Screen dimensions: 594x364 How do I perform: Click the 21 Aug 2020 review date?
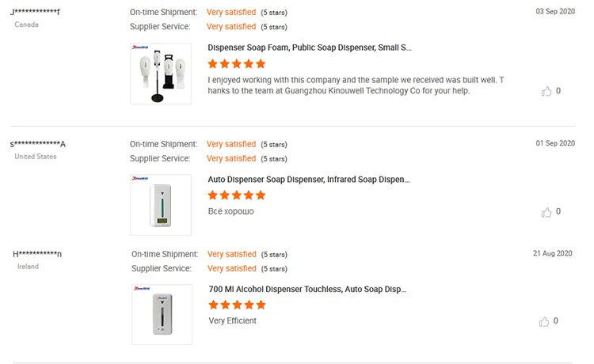[552, 253]
